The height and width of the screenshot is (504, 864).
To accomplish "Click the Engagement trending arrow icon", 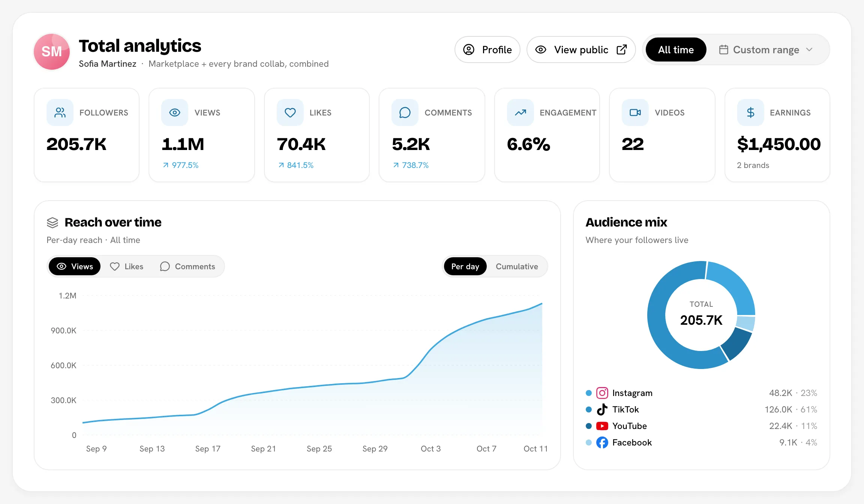I will point(520,112).
